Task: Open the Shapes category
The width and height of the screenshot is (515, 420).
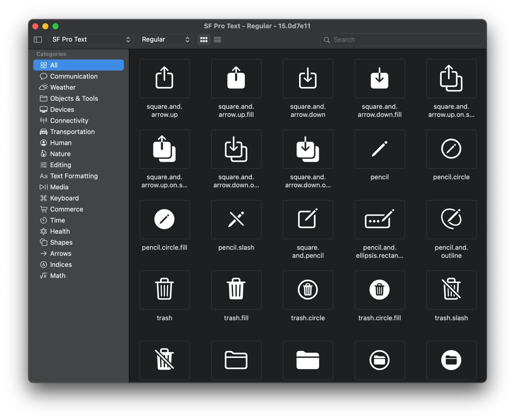Action: [x=78, y=242]
